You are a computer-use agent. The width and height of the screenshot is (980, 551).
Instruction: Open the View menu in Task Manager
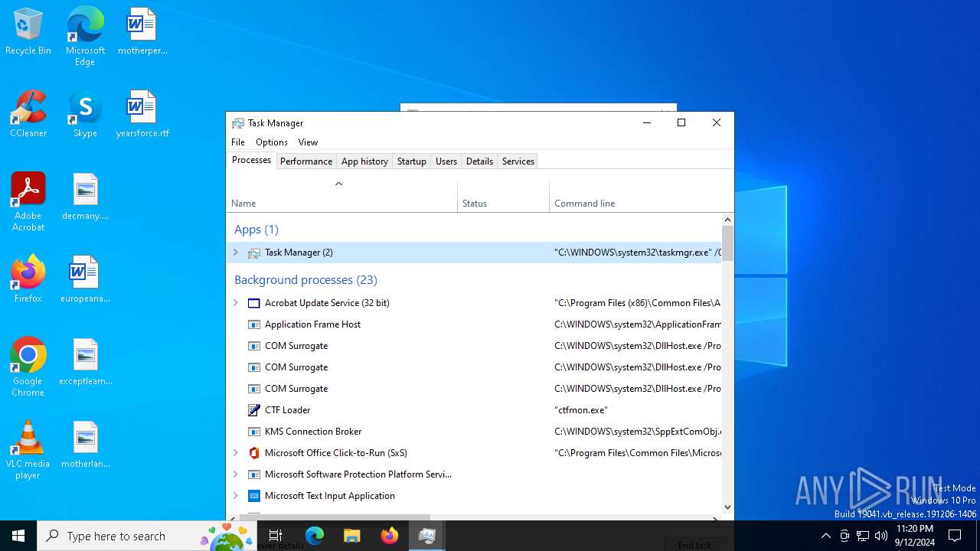click(x=308, y=142)
